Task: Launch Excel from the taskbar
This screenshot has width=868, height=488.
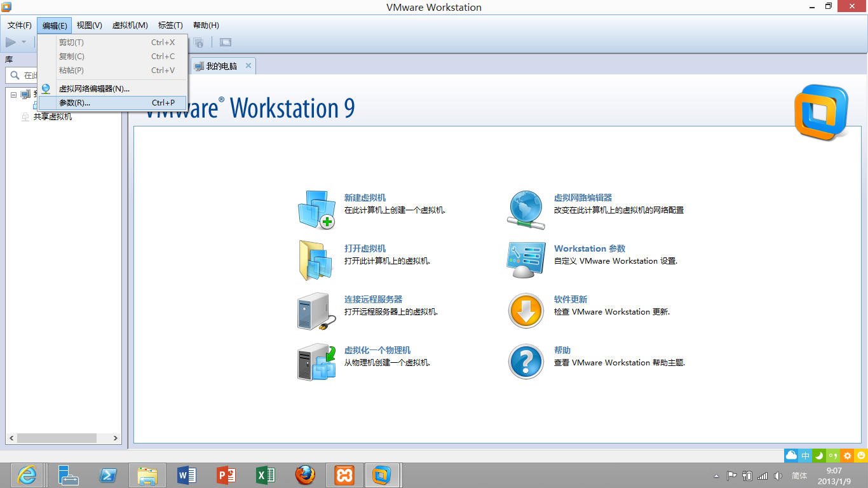Action: pos(266,475)
